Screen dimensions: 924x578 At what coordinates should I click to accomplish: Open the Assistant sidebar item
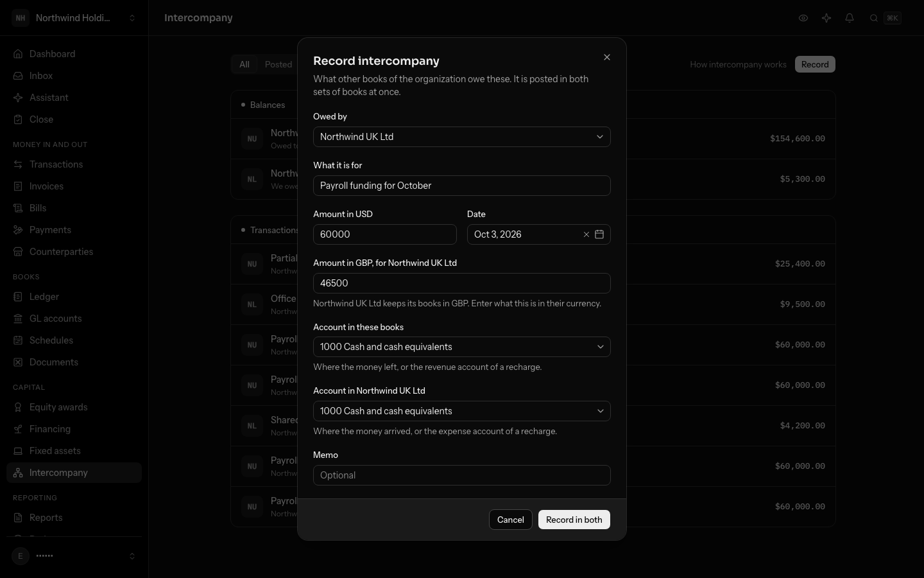(74, 98)
